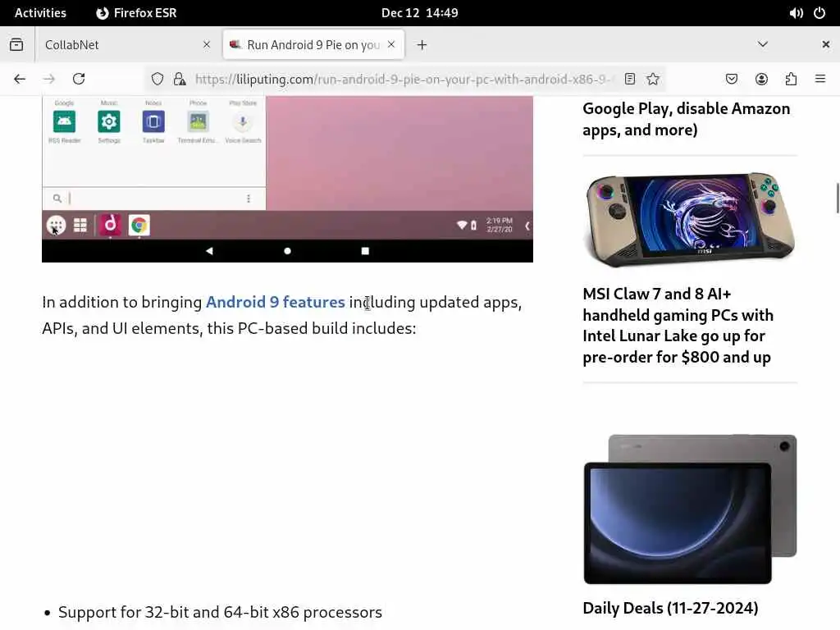Open Firefox account icon
840x630 pixels.
pyautogui.click(x=761, y=80)
